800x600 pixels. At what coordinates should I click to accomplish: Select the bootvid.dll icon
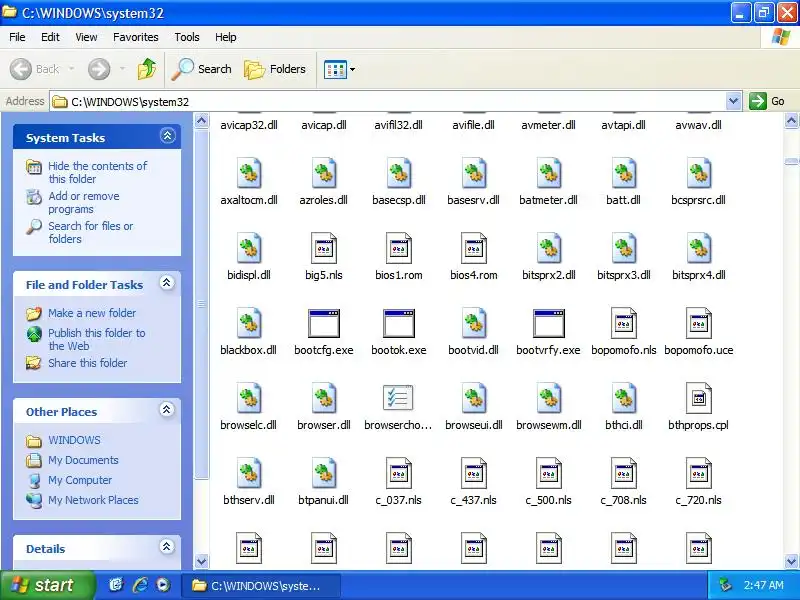tap(474, 323)
